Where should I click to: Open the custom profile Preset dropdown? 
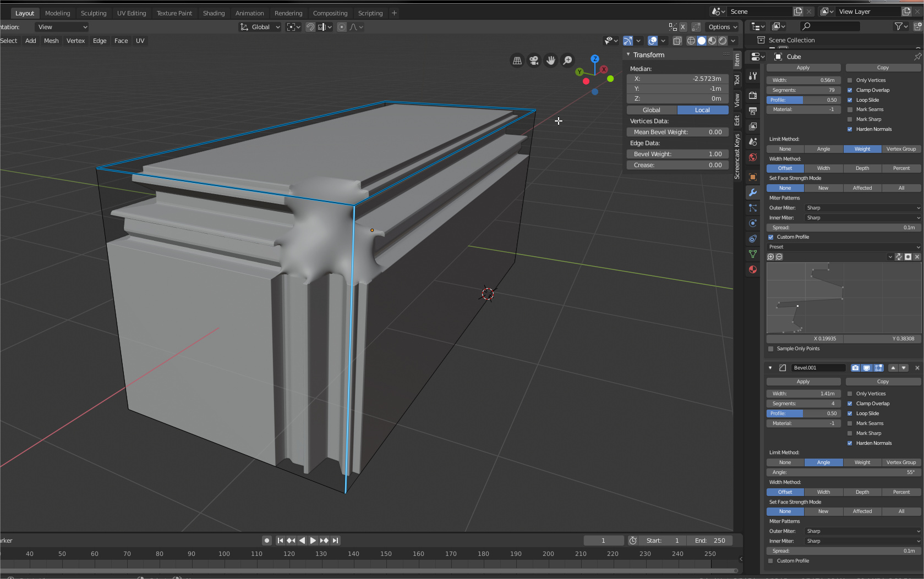(x=844, y=247)
